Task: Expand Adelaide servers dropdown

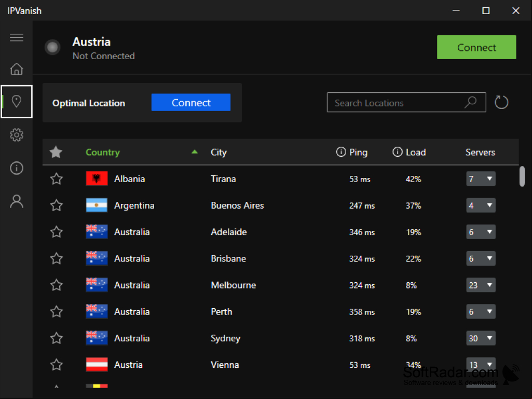Action: (x=481, y=232)
